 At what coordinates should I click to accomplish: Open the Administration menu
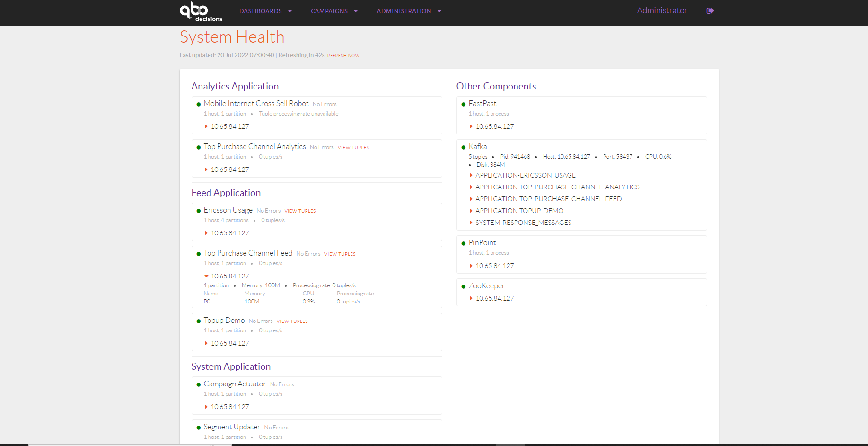[x=409, y=11]
